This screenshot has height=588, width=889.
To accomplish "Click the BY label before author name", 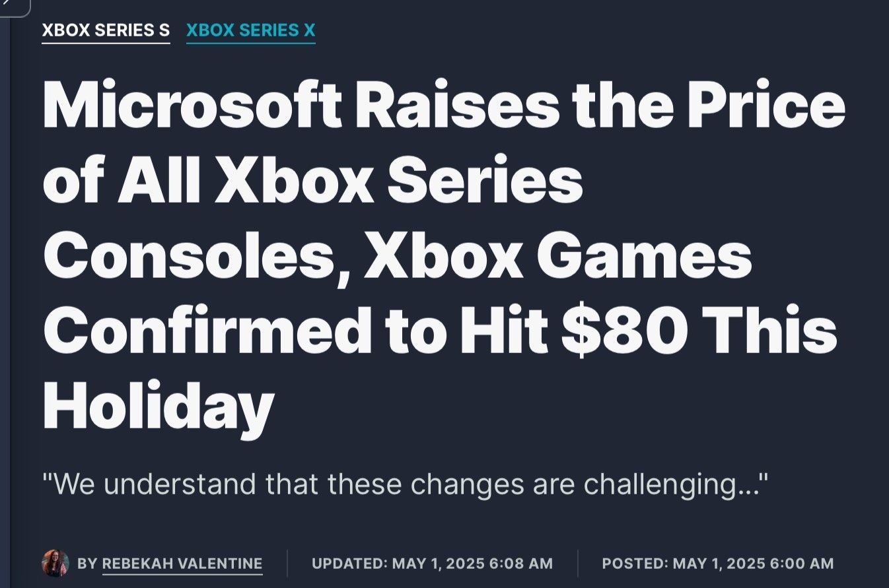I will pyautogui.click(x=87, y=564).
